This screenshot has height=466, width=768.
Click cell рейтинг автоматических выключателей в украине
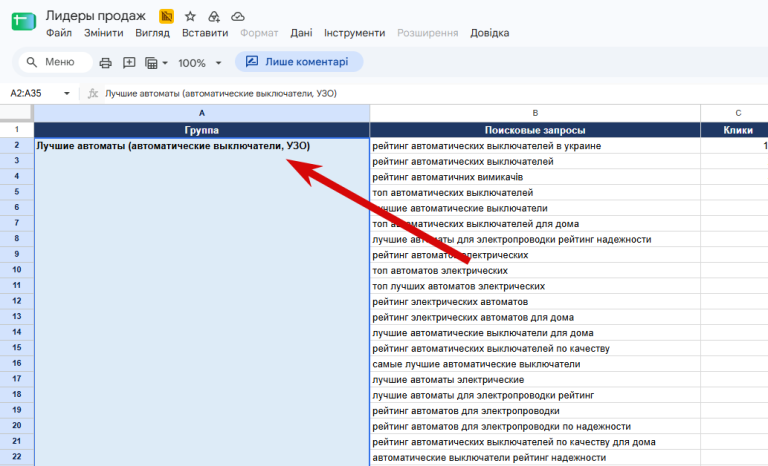pos(535,146)
